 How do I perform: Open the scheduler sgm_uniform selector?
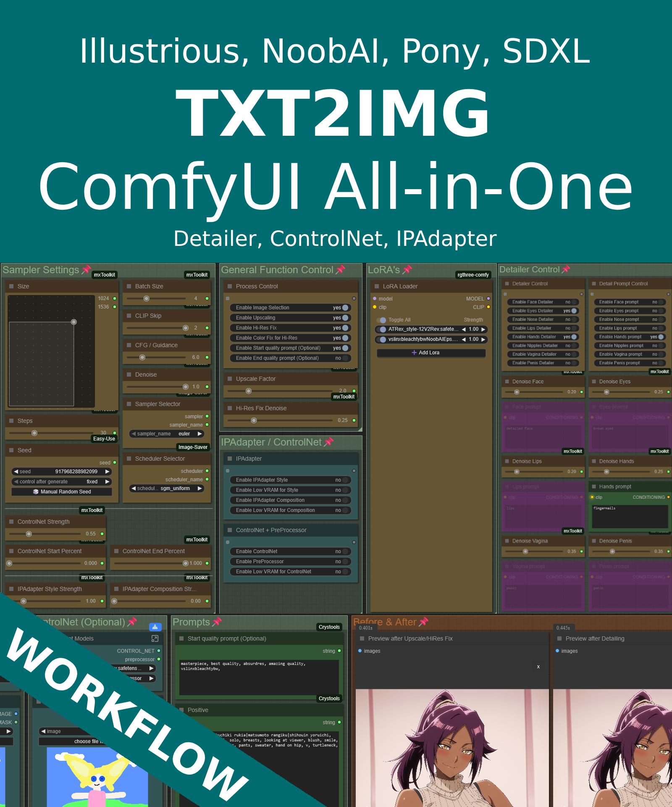(x=166, y=488)
